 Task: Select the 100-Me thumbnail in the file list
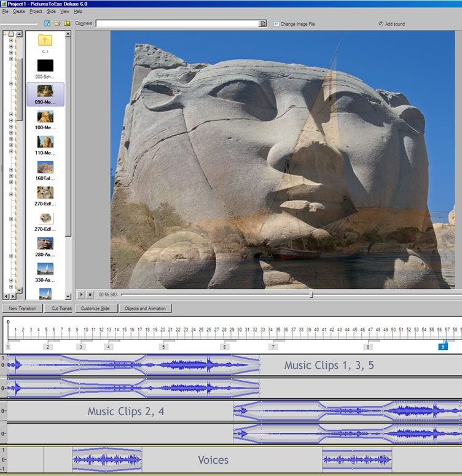pos(45,117)
